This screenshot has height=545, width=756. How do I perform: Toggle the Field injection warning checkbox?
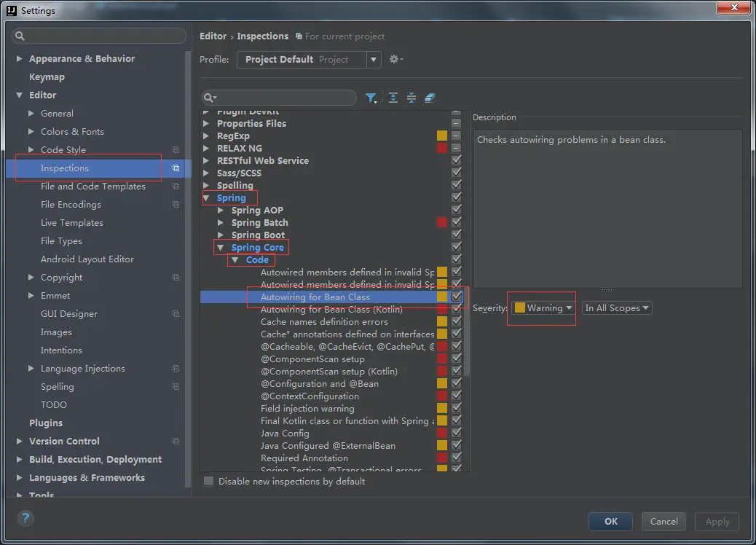(456, 408)
